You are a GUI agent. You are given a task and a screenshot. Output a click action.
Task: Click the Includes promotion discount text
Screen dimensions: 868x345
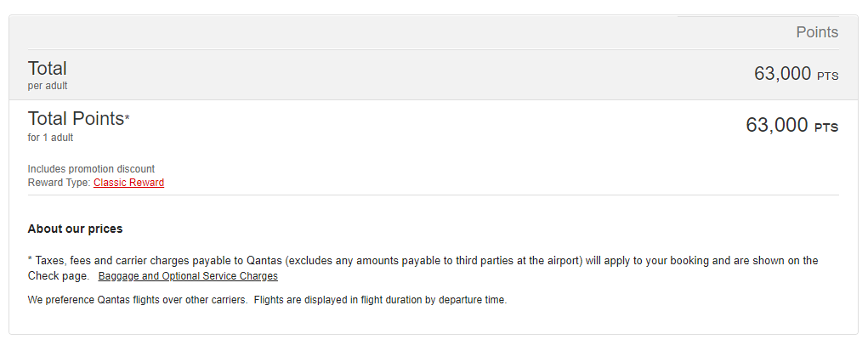tap(91, 169)
